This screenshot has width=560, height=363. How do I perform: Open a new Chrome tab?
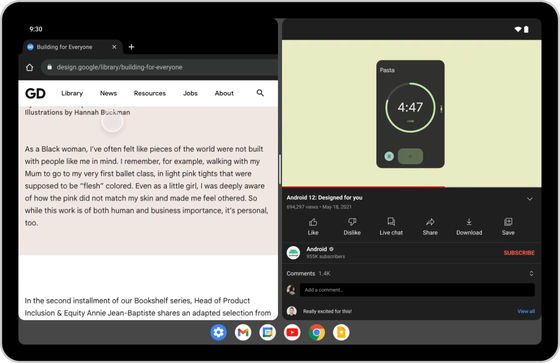click(131, 47)
